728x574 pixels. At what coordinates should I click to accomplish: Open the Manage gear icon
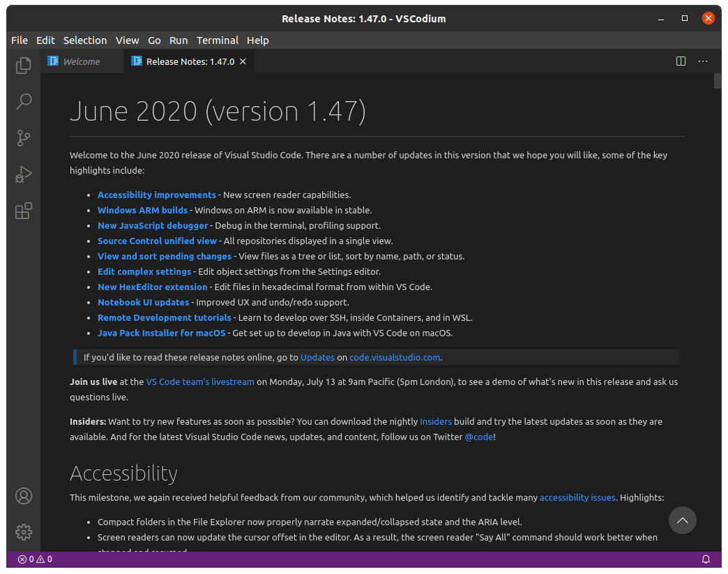[24, 531]
